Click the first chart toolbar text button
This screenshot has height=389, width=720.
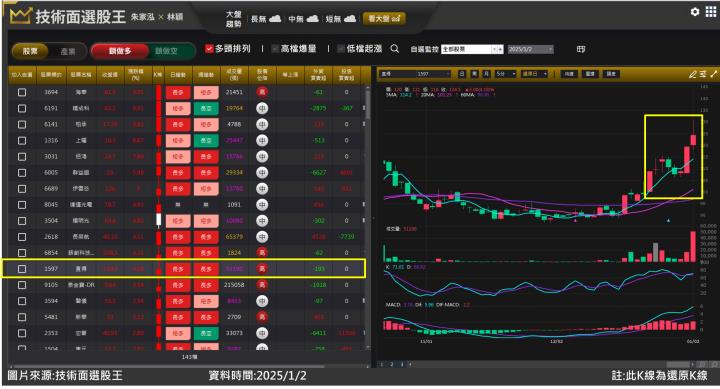(x=569, y=74)
